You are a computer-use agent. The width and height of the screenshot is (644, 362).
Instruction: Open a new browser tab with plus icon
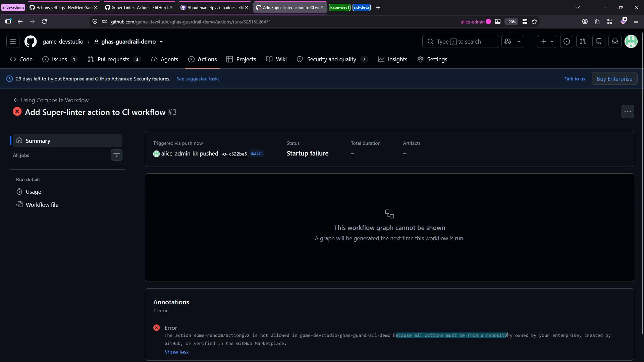(378, 7)
